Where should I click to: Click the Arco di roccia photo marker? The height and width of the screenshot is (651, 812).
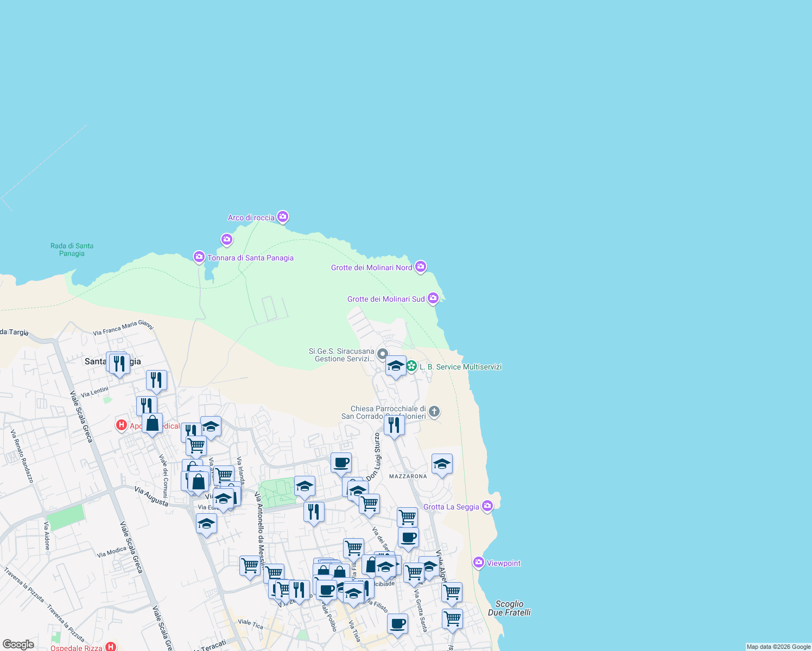click(x=282, y=216)
